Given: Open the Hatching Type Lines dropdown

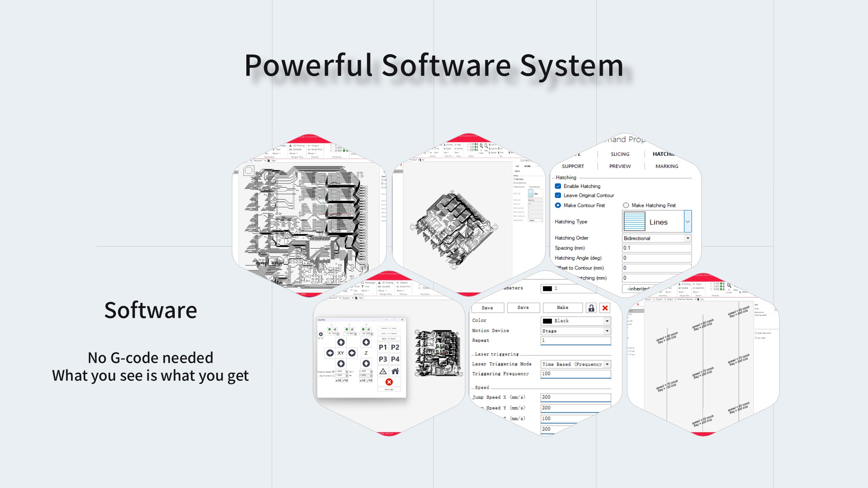Looking at the screenshot, I should 657,221.
